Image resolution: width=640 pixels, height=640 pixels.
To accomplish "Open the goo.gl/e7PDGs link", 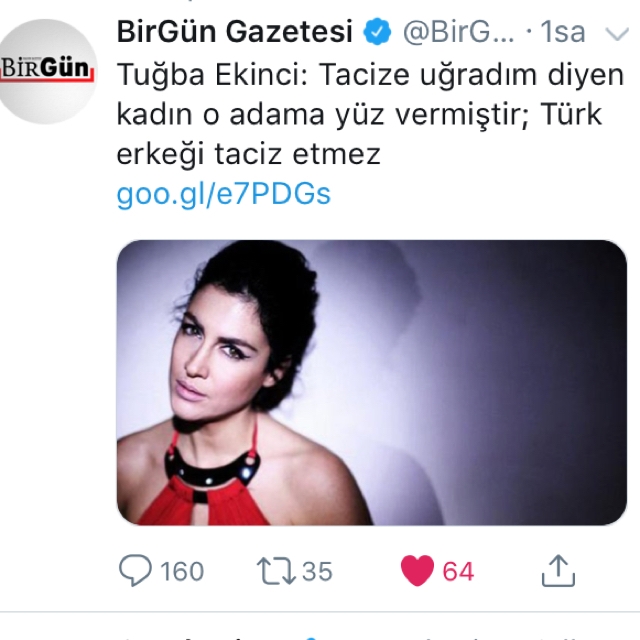I will 223,194.
